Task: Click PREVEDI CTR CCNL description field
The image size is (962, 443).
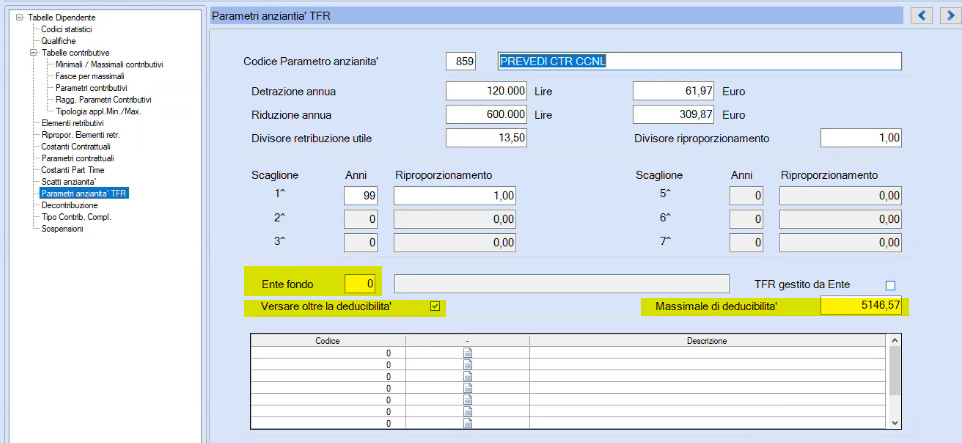Action: pos(699,61)
